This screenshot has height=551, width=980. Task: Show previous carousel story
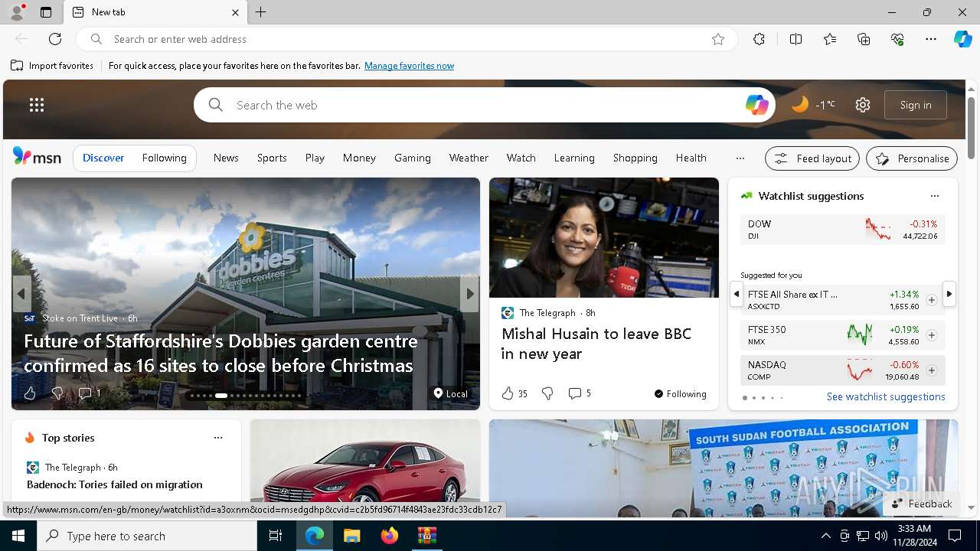click(21, 294)
